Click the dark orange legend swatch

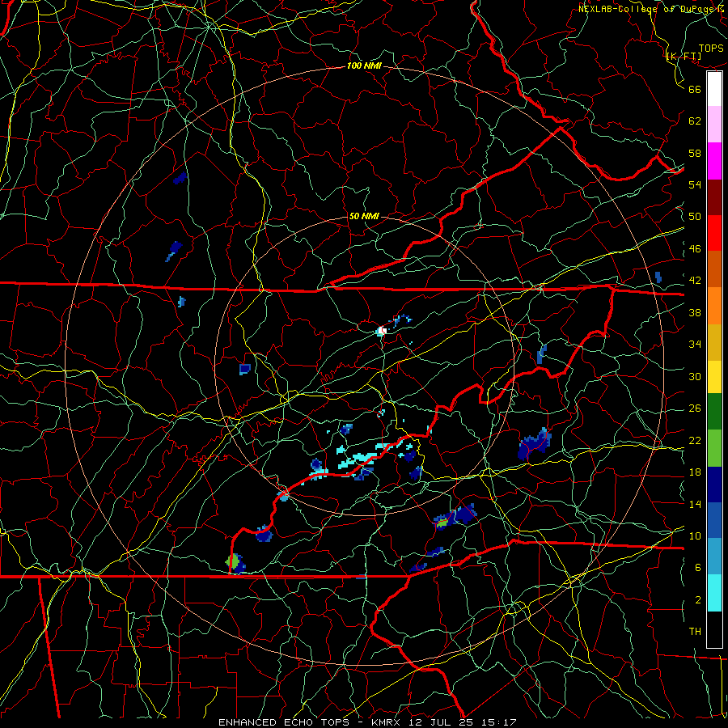[714, 269]
